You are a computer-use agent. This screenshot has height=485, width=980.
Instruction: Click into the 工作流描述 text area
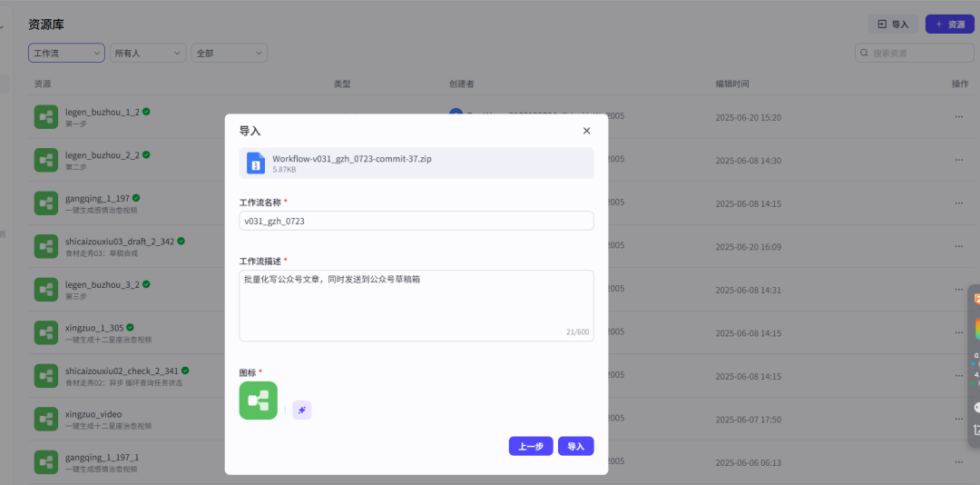(x=416, y=306)
